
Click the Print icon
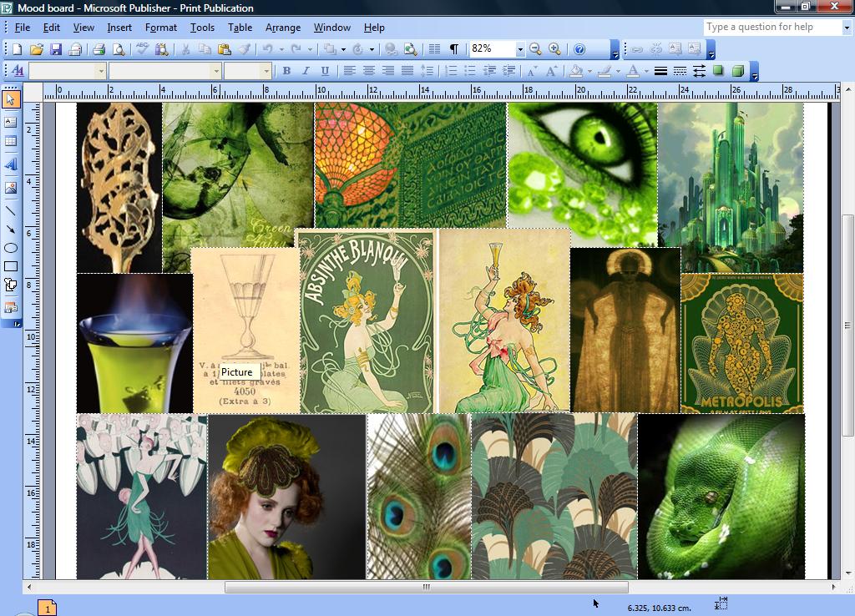pos(99,49)
